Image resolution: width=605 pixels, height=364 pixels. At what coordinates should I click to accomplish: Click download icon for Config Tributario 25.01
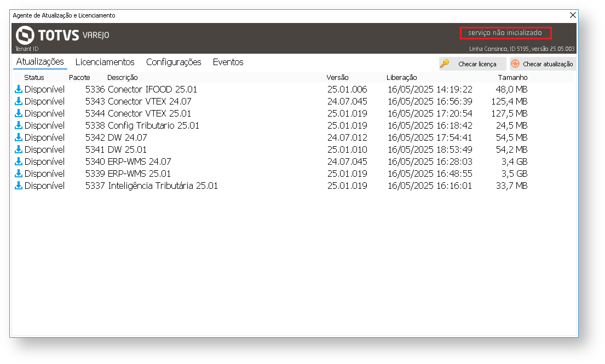(19, 125)
